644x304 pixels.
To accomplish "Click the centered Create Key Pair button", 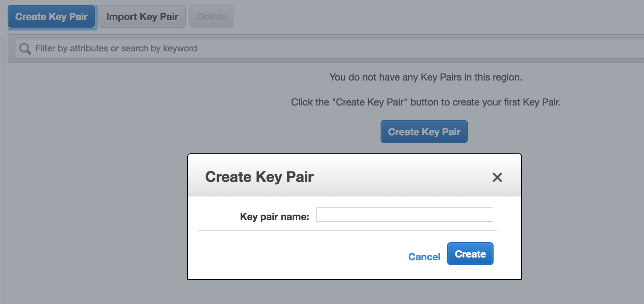I will 424,132.
